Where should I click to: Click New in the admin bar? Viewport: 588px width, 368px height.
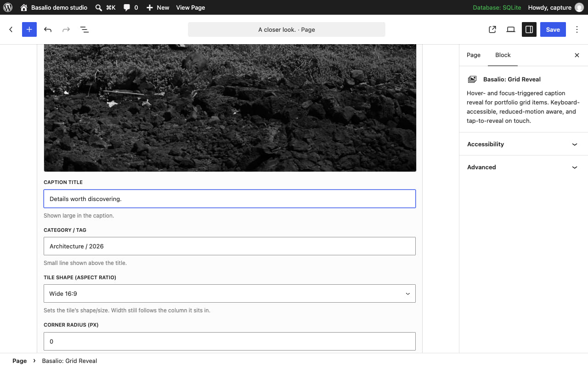tap(158, 7)
